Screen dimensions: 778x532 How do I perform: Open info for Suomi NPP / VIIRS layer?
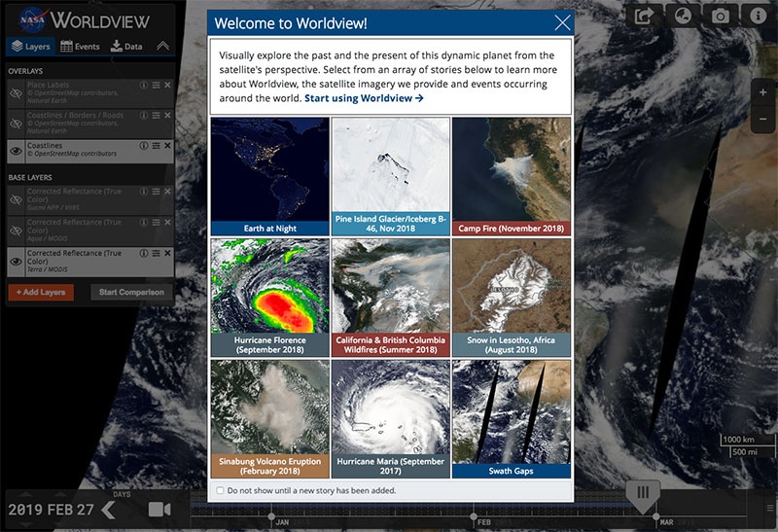[143, 191]
